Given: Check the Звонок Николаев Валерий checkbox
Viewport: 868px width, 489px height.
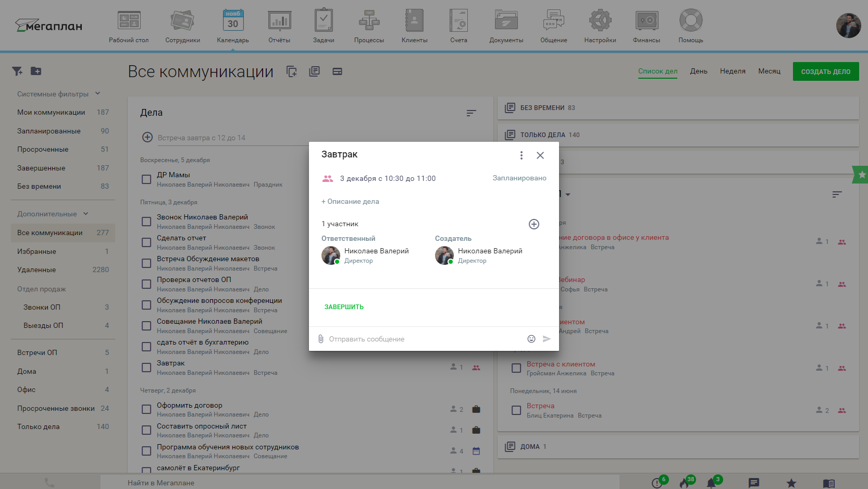Looking at the screenshot, I should pyautogui.click(x=146, y=222).
